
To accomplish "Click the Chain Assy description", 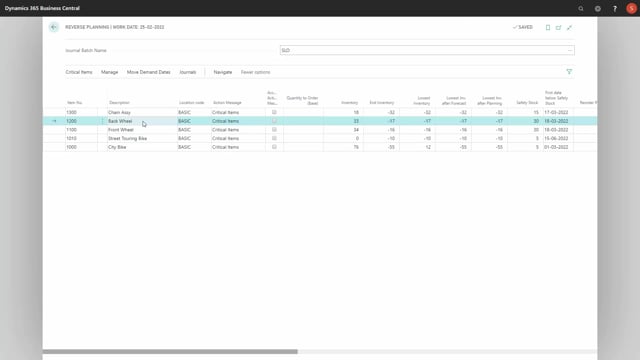I will (x=120, y=112).
